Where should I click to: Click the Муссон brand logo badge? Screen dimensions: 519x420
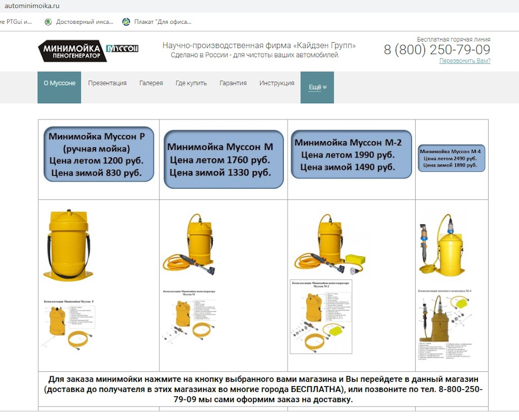122,48
